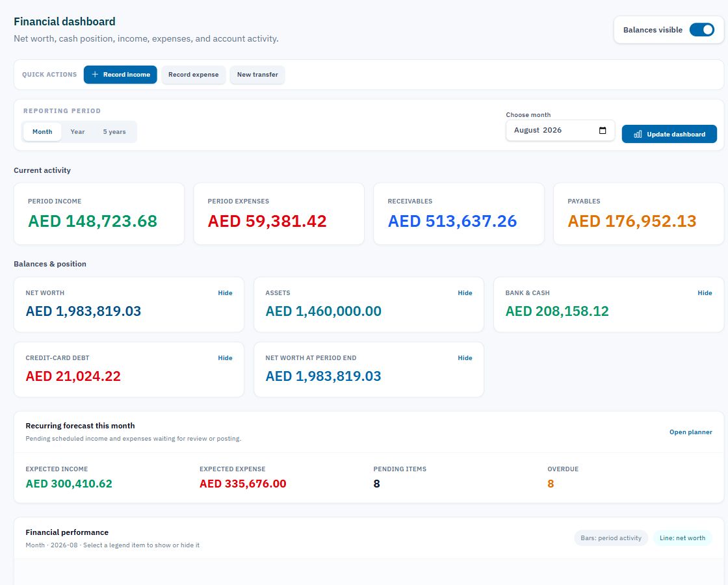
Task: Click the Assets value AED 1,460,000.00
Action: (x=323, y=311)
